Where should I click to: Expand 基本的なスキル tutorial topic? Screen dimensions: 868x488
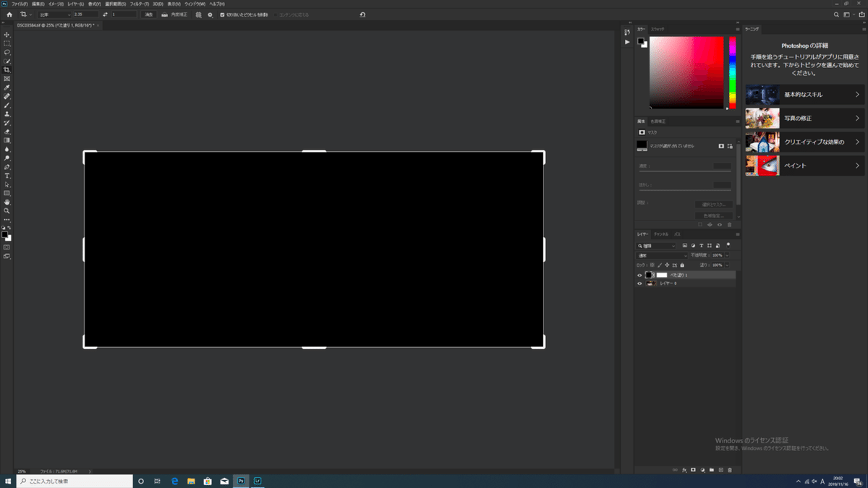coord(805,95)
